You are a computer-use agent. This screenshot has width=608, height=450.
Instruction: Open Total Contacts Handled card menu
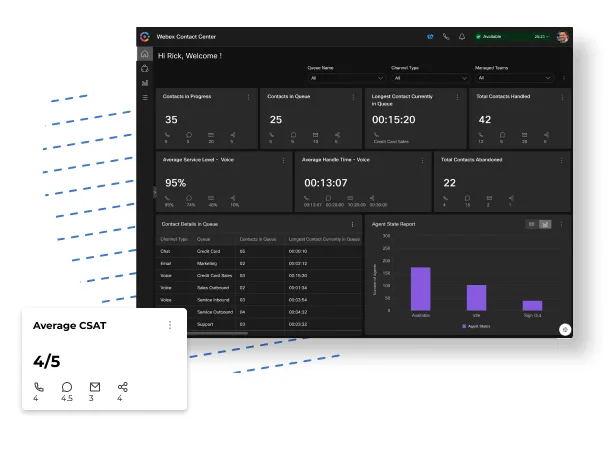click(562, 97)
